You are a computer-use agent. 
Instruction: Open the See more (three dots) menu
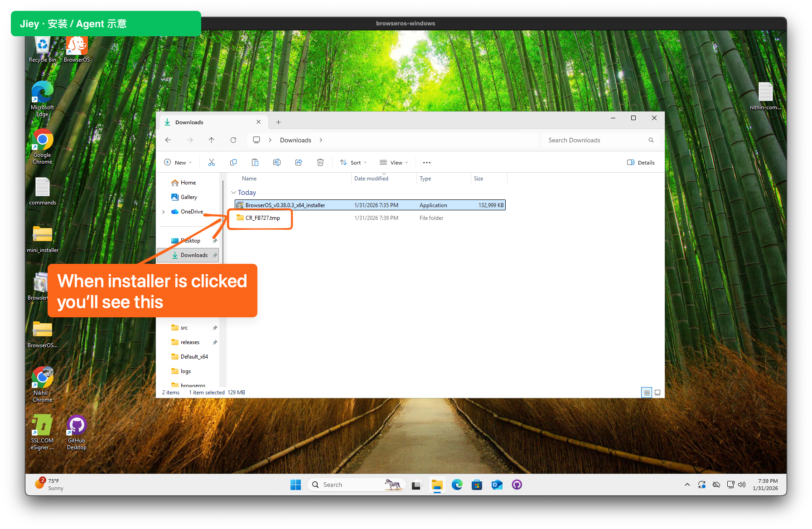[427, 162]
